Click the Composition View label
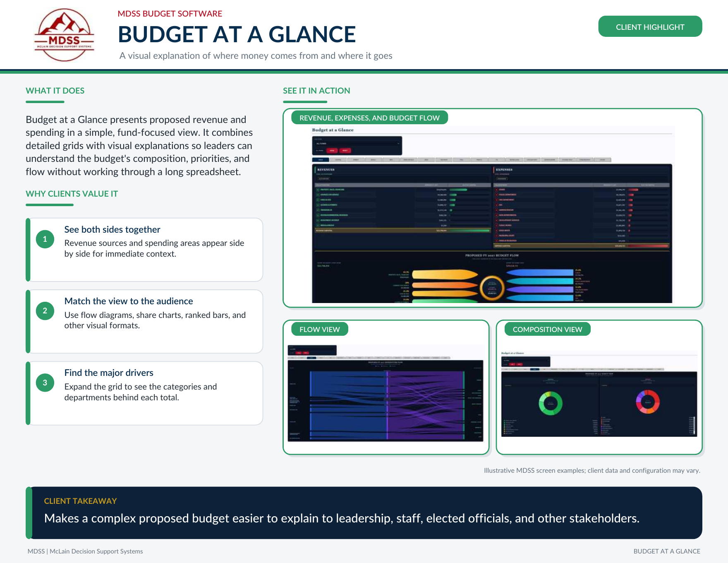The width and height of the screenshot is (728, 563). 548,329
